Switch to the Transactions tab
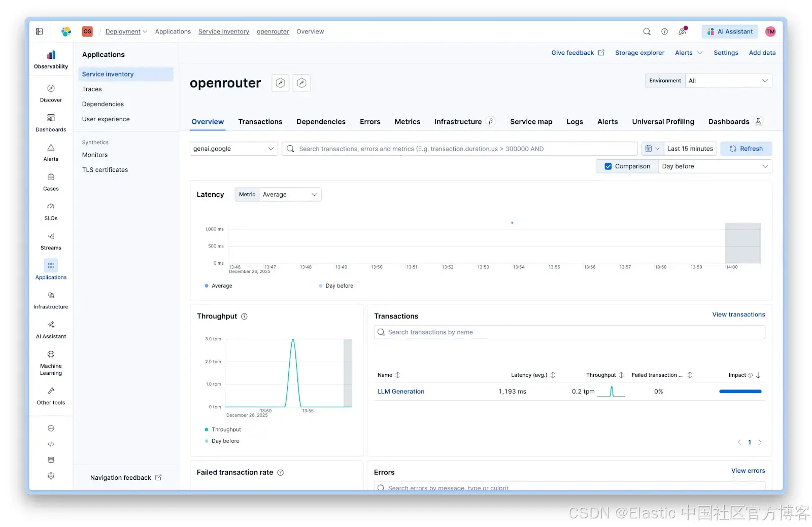The image size is (812, 527). pos(260,122)
